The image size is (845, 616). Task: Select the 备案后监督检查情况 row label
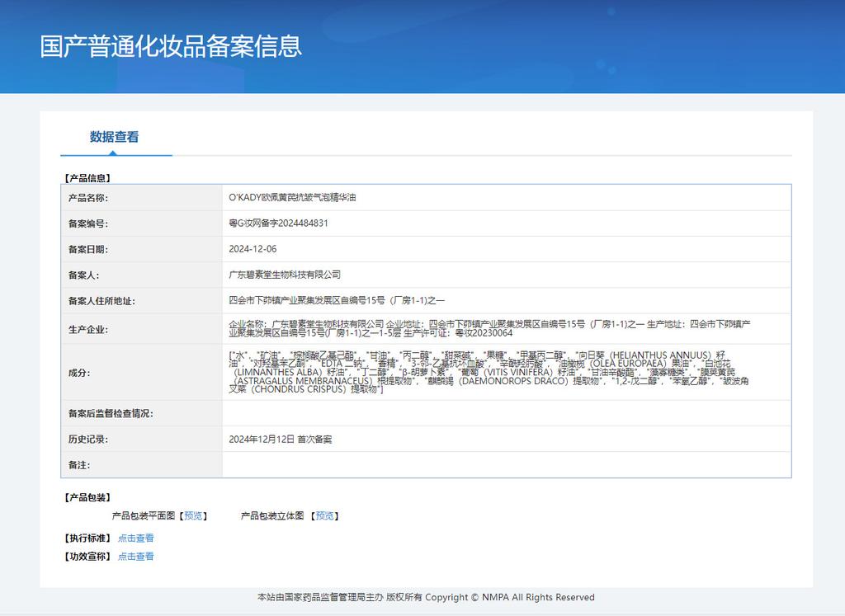[111, 413]
